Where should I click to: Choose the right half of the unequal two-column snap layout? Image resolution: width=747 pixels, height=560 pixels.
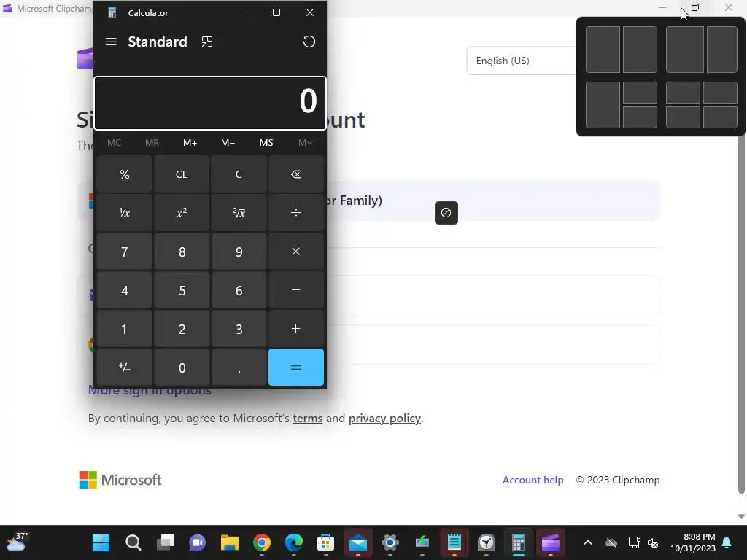pos(721,50)
